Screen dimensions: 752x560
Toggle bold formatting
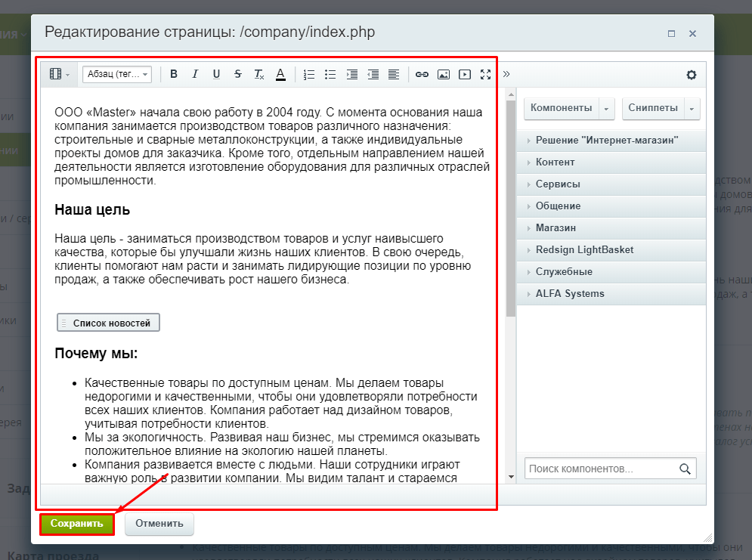[174, 74]
